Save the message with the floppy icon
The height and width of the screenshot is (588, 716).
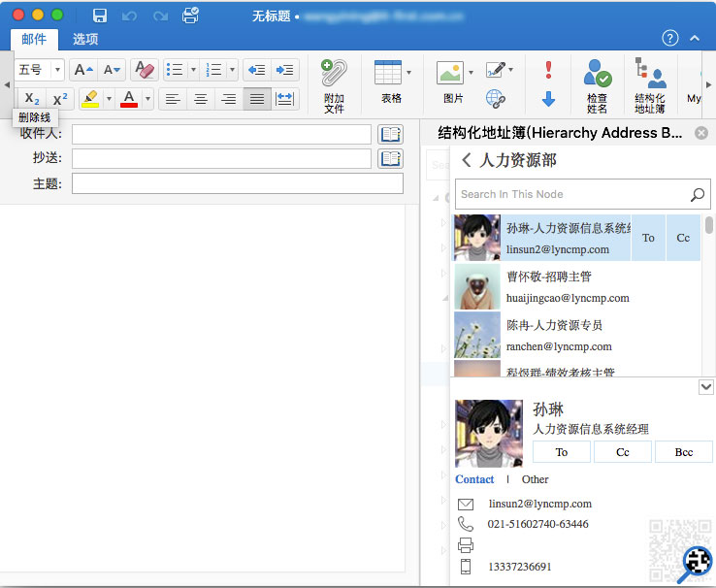coord(100,16)
